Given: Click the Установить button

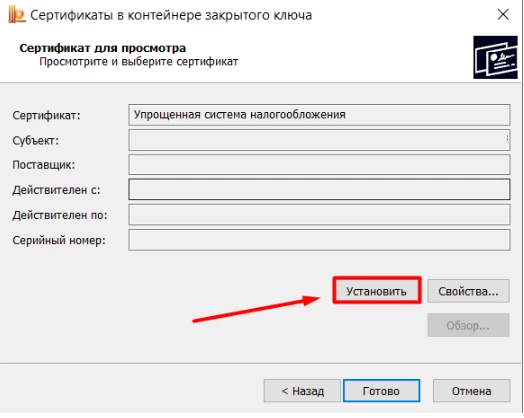Looking at the screenshot, I should click(377, 291).
